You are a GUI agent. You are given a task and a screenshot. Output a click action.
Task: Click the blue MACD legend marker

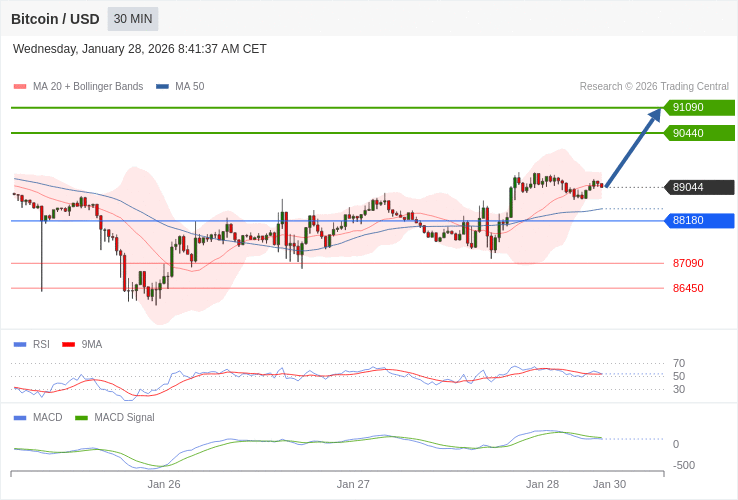20,417
